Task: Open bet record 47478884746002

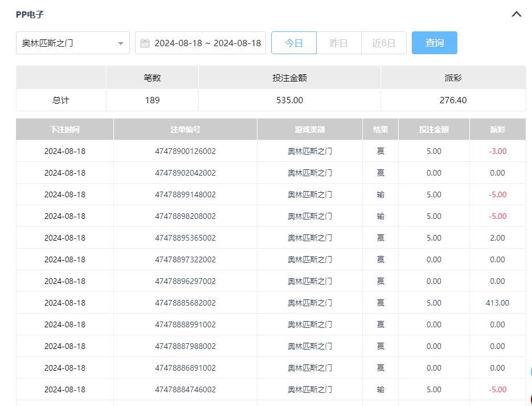Action: (185, 389)
